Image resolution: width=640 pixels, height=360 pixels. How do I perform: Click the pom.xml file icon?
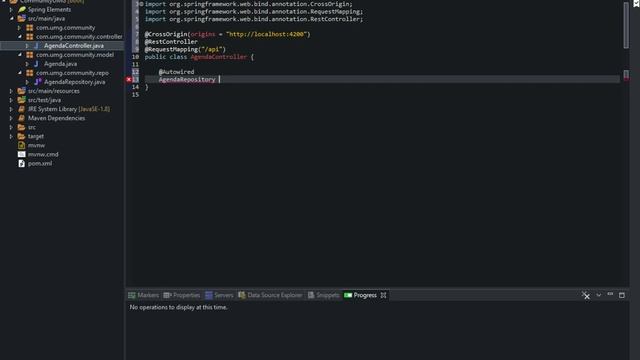(22, 163)
